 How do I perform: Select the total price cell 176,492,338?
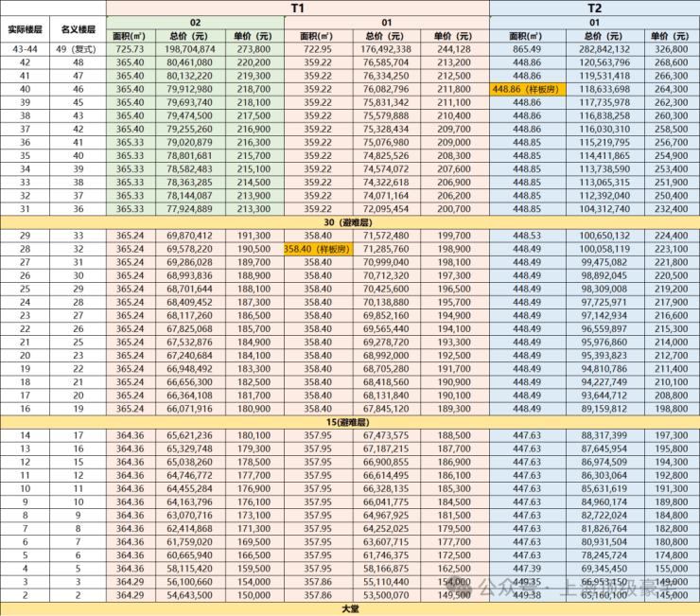click(x=386, y=48)
